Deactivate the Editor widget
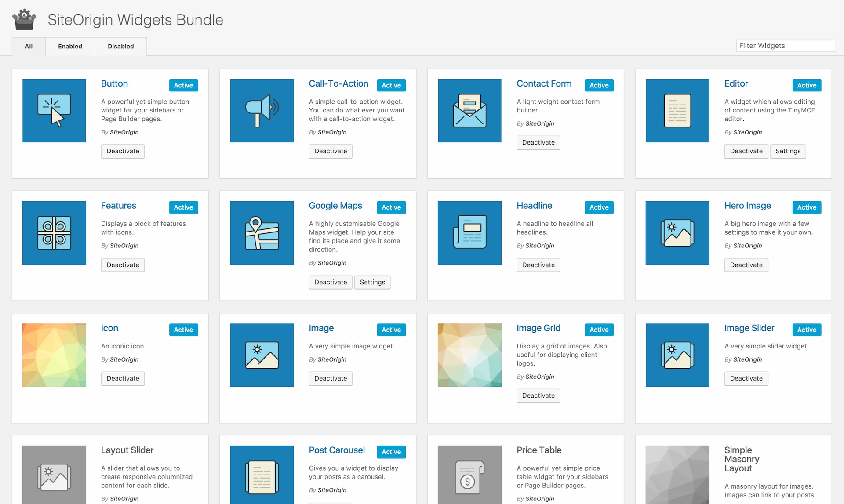The width and height of the screenshot is (844, 504). pyautogui.click(x=746, y=151)
